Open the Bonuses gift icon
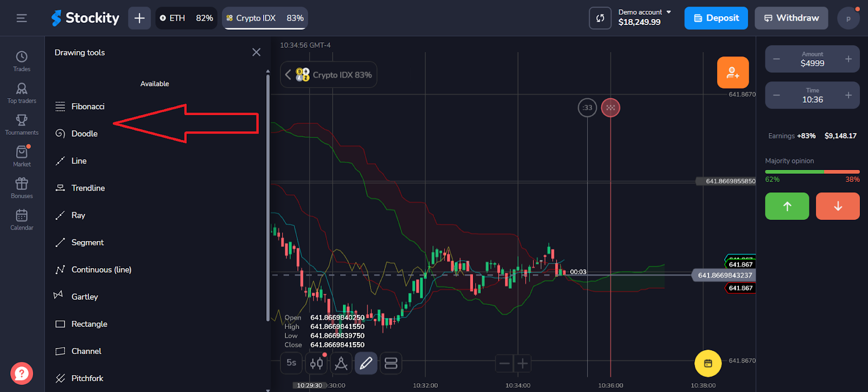The width and height of the screenshot is (868, 392). tap(22, 188)
